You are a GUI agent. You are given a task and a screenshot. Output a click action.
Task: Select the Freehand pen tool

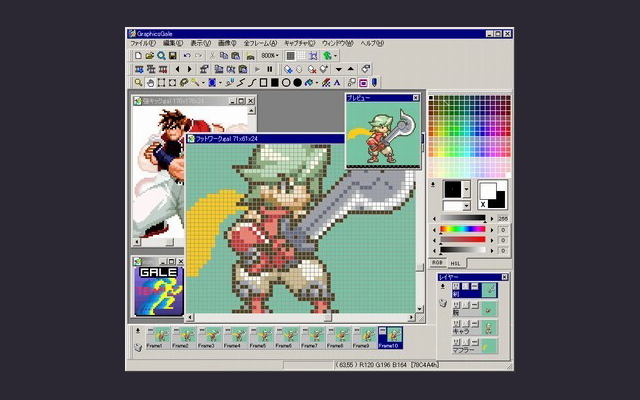pos(229,83)
